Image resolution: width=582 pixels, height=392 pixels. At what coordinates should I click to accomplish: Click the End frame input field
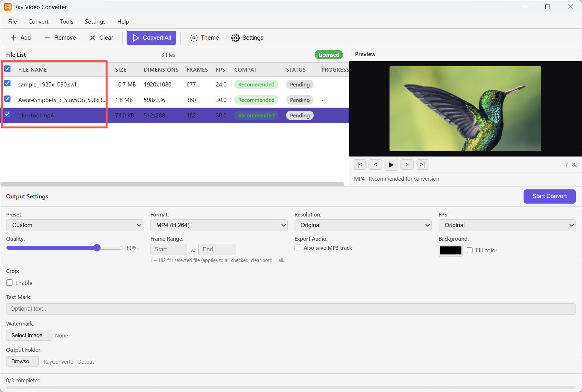tap(217, 249)
